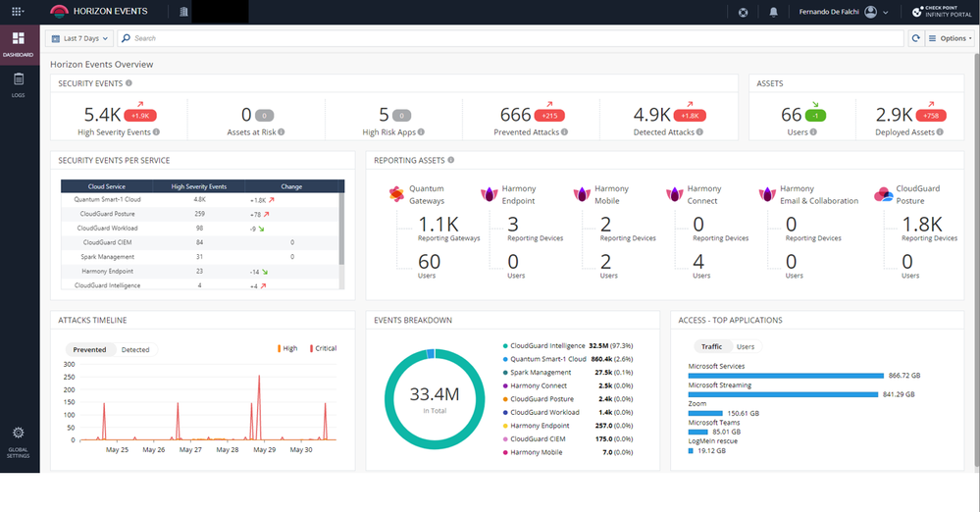Toggle the High severity legend
Image resolution: width=980 pixels, height=512 pixels.
click(287, 348)
